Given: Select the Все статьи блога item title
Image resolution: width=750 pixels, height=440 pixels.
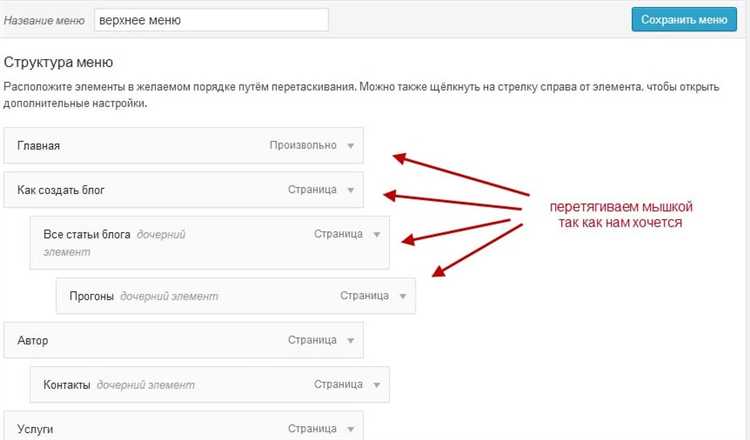Looking at the screenshot, I should (x=87, y=234).
